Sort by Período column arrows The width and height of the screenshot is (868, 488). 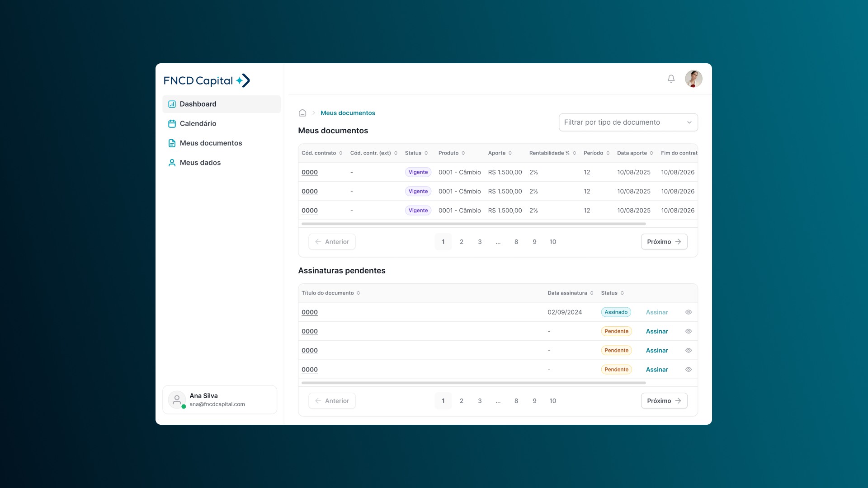[x=608, y=153]
